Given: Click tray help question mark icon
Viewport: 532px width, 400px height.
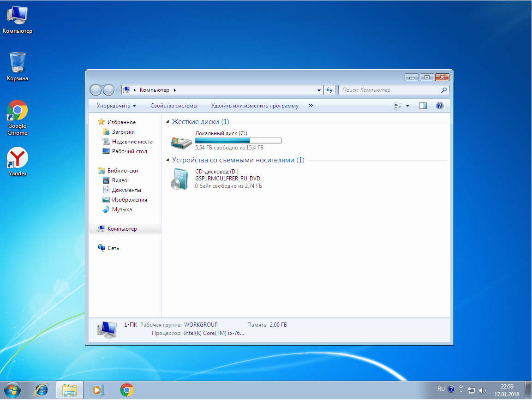Looking at the screenshot, I should coord(451,389).
